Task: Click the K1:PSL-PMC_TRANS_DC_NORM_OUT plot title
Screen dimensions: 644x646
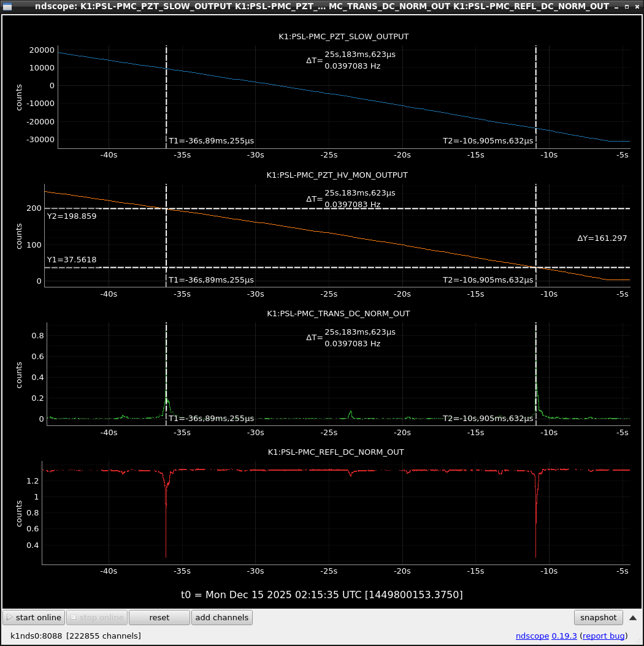Action: point(338,313)
